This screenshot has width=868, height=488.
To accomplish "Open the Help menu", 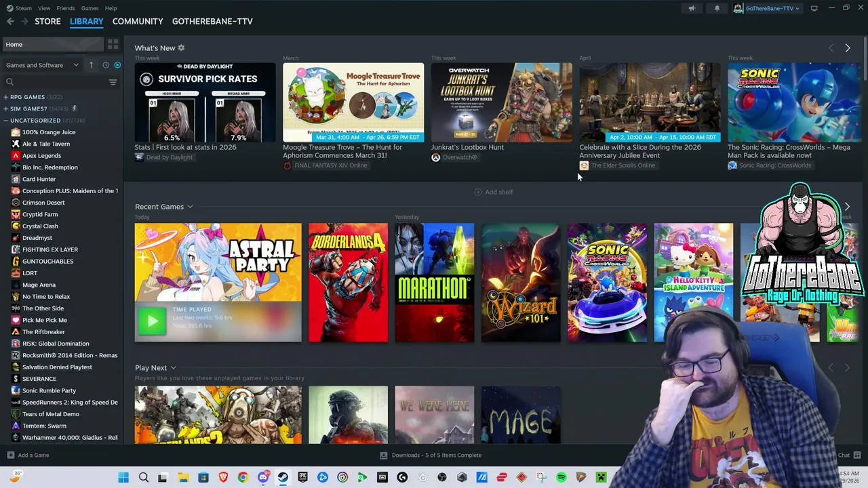I will [x=111, y=8].
